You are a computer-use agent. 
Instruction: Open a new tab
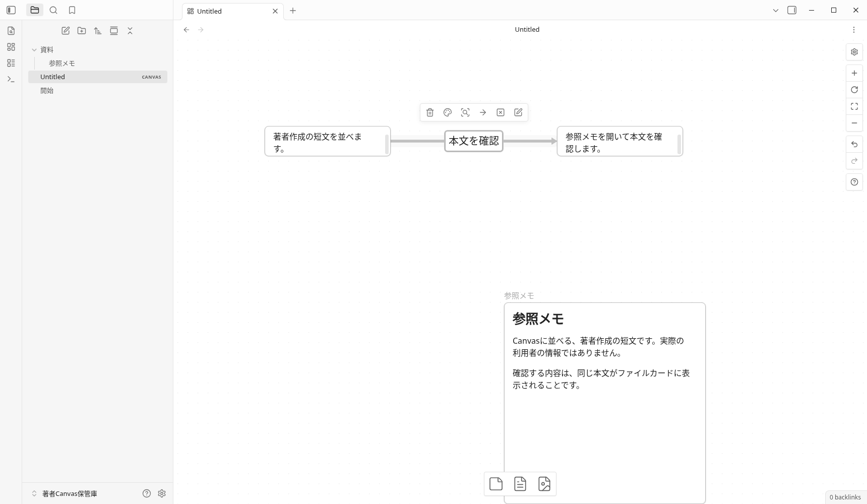293,11
